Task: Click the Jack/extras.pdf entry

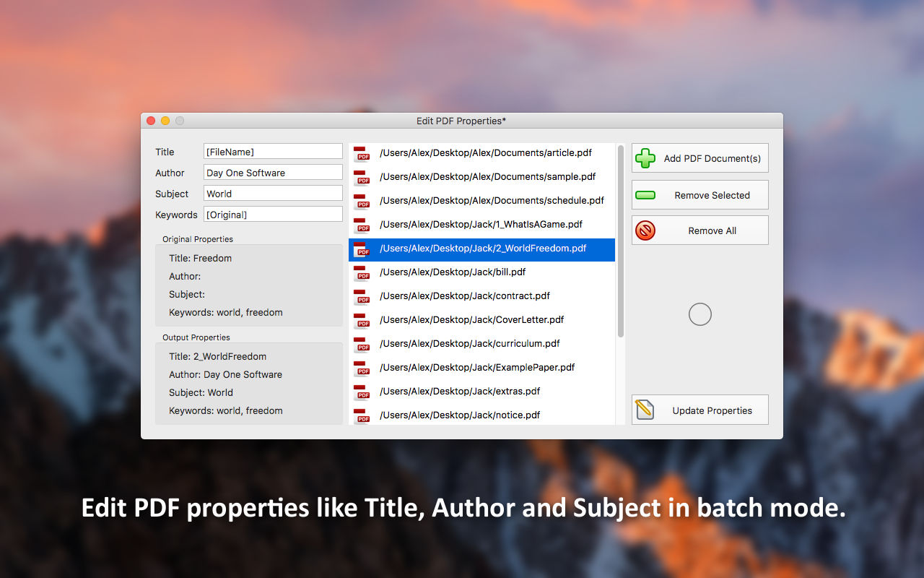Action: [x=481, y=392]
